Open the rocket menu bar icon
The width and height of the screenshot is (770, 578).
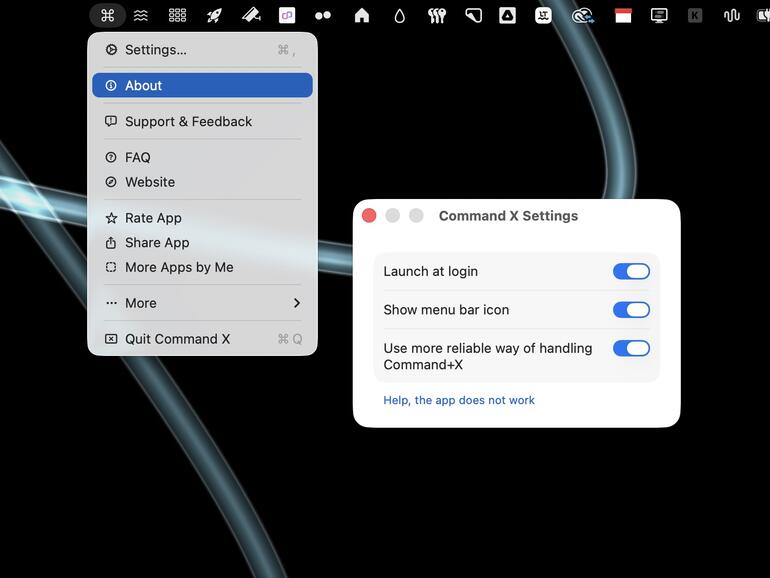(214, 16)
